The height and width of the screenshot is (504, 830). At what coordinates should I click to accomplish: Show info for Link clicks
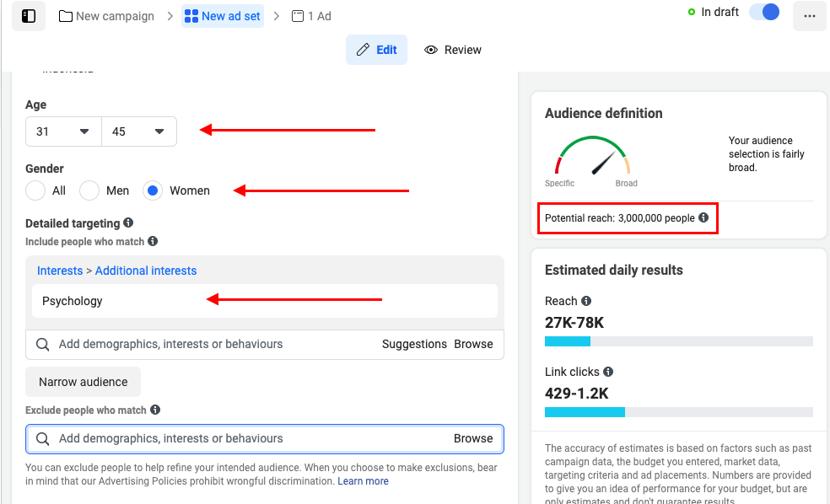(608, 371)
